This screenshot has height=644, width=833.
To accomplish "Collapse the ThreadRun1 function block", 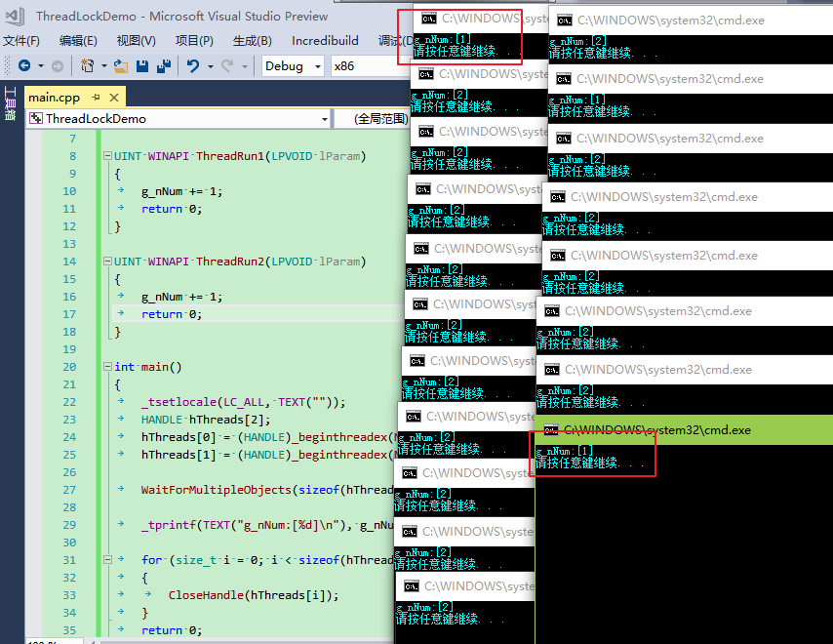I will click(106, 156).
